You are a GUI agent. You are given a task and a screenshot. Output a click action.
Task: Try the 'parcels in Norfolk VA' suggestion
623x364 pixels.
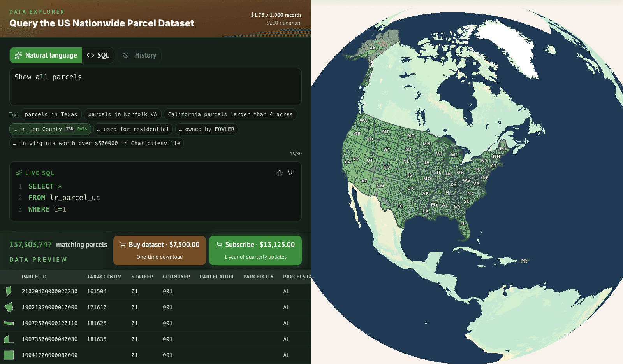pyautogui.click(x=123, y=114)
